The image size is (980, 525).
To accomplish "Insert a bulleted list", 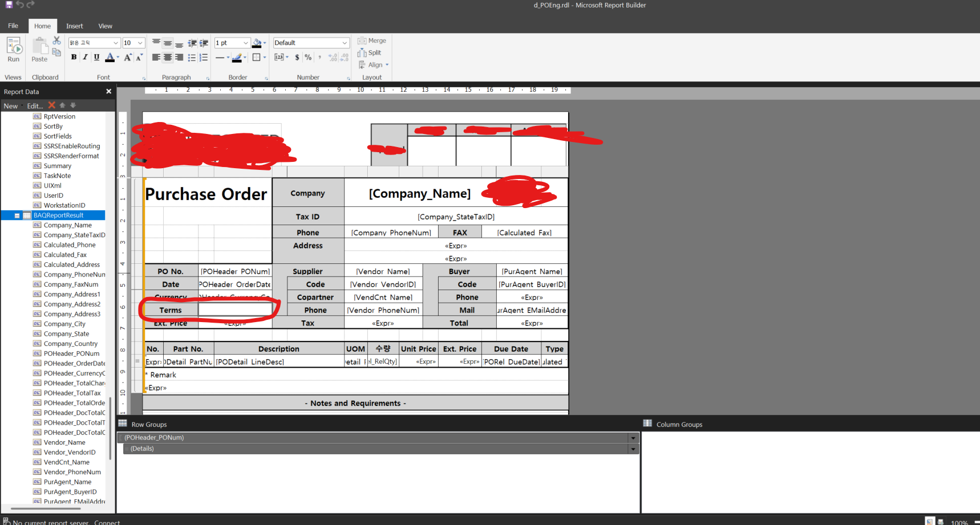I will 192,57.
